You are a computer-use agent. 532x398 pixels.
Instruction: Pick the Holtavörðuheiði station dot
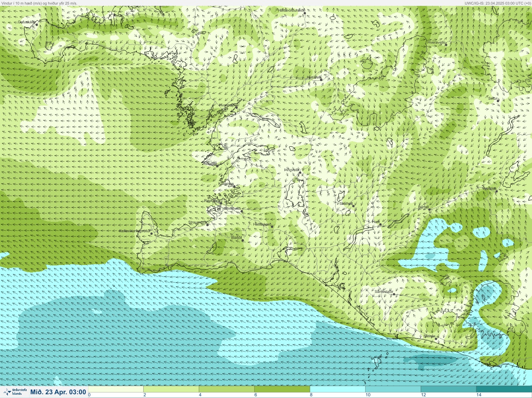304,13
